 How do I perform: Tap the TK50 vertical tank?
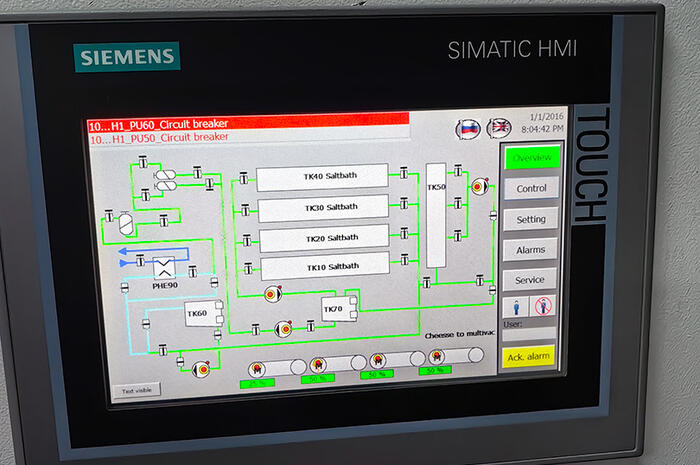click(436, 215)
